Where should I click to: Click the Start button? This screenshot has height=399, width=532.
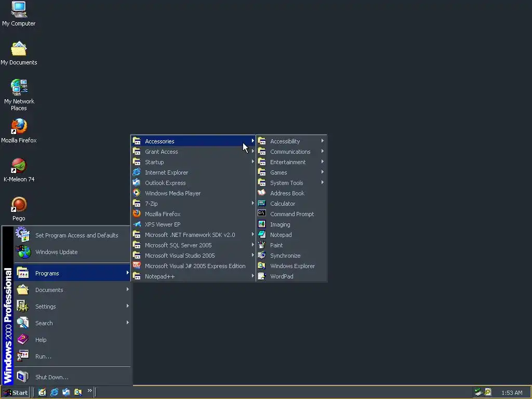coord(15,393)
